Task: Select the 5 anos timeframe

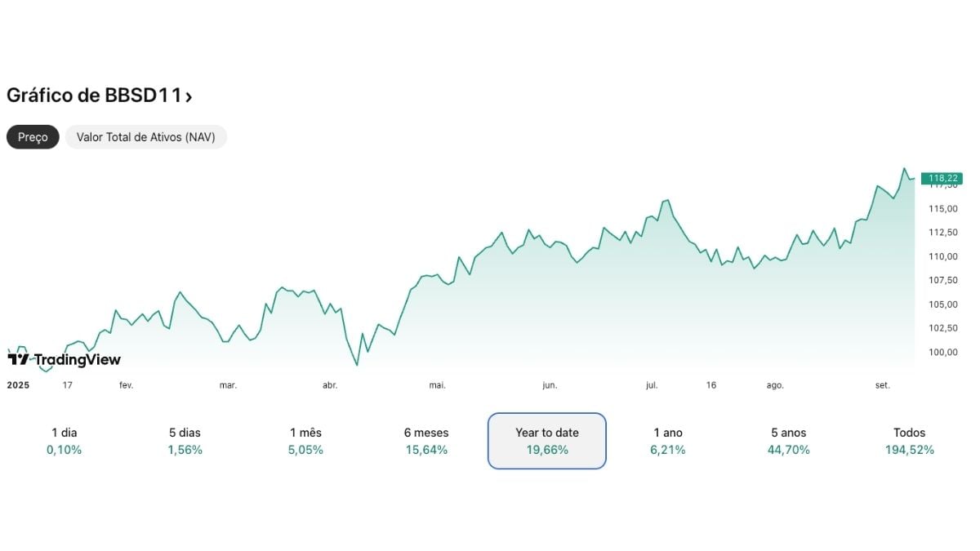Action: 788,441
